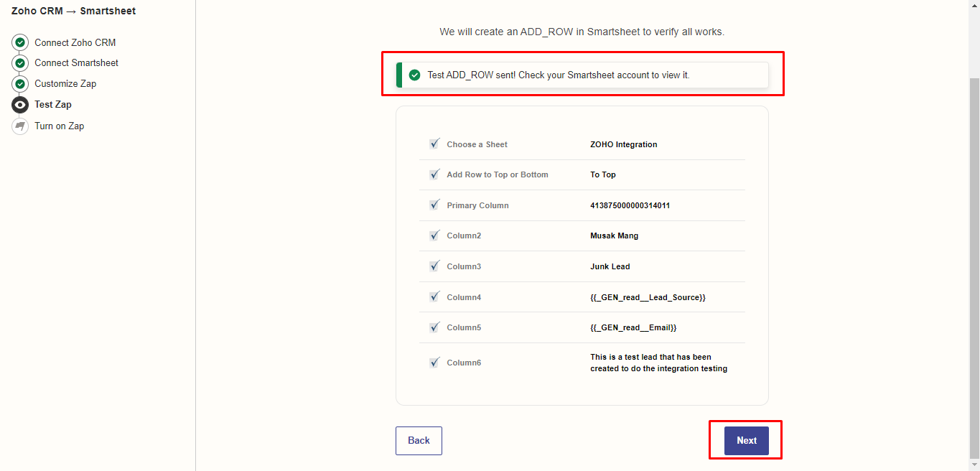The height and width of the screenshot is (471, 980).
Task: Toggle the Column3 checkbox
Action: 434,266
